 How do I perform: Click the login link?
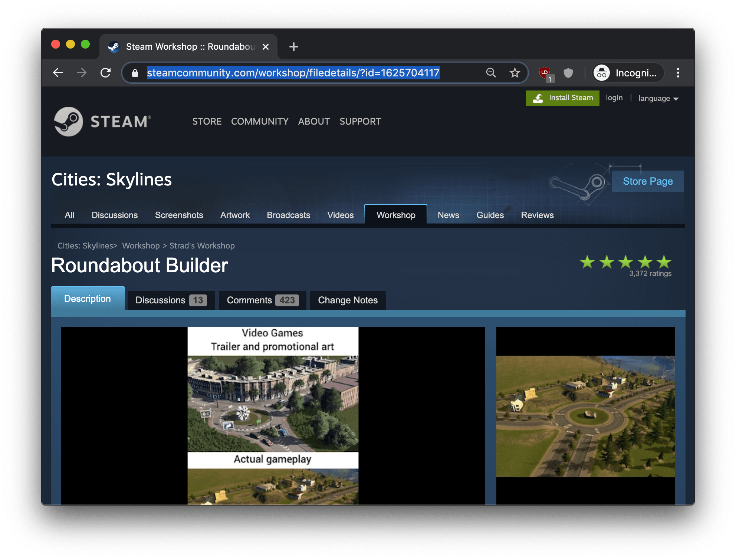pyautogui.click(x=614, y=98)
